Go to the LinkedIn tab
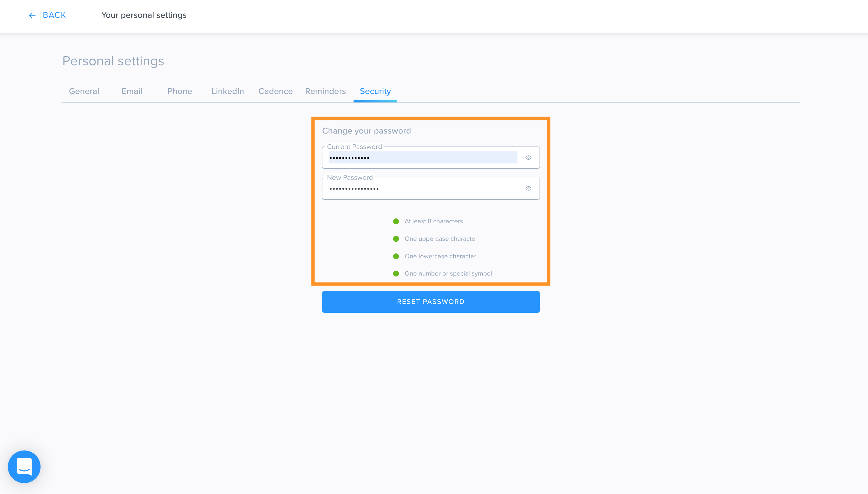 pyautogui.click(x=227, y=91)
